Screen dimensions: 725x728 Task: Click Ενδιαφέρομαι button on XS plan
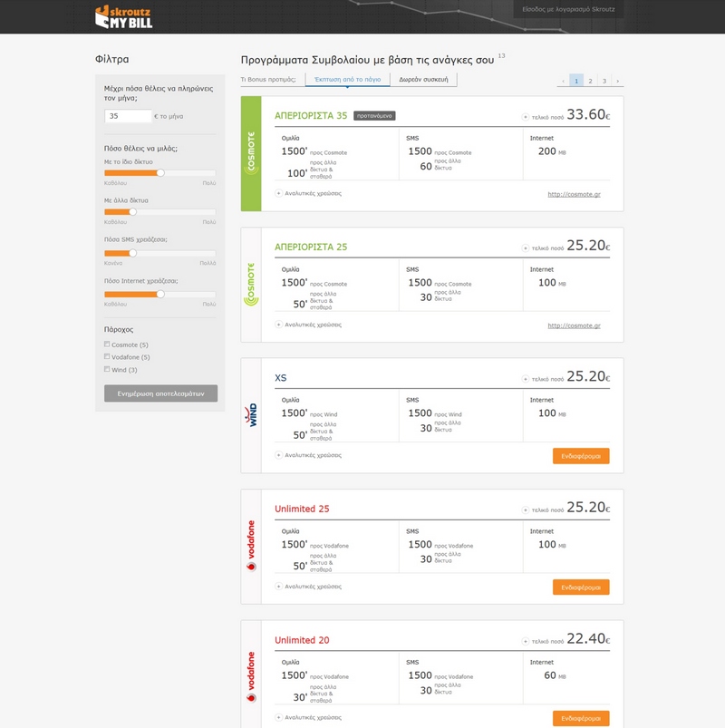tap(581, 456)
